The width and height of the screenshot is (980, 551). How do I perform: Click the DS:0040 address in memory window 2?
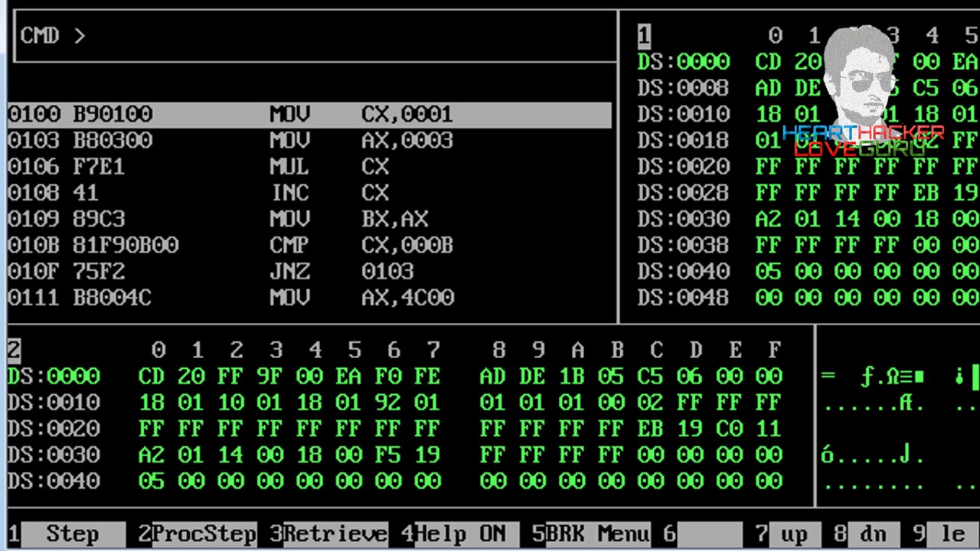[x=54, y=481]
